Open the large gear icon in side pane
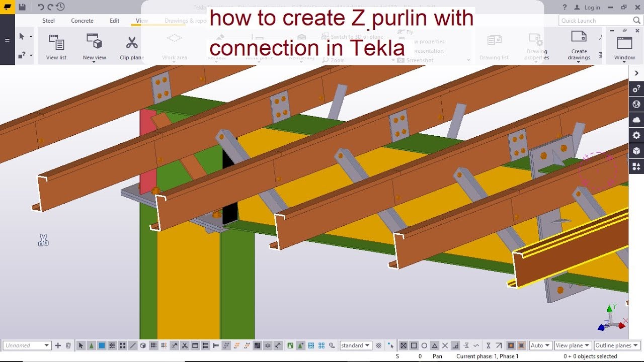 point(636,135)
